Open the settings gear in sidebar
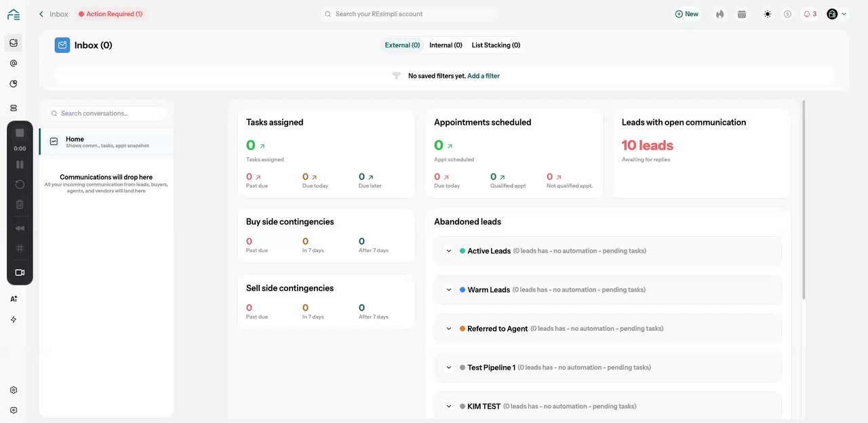The image size is (868, 423). 14,390
